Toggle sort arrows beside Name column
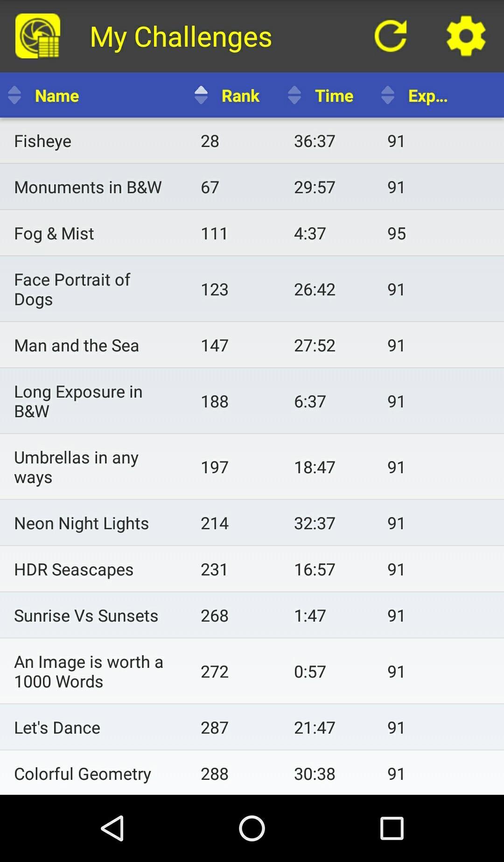The height and width of the screenshot is (862, 504). [x=14, y=95]
